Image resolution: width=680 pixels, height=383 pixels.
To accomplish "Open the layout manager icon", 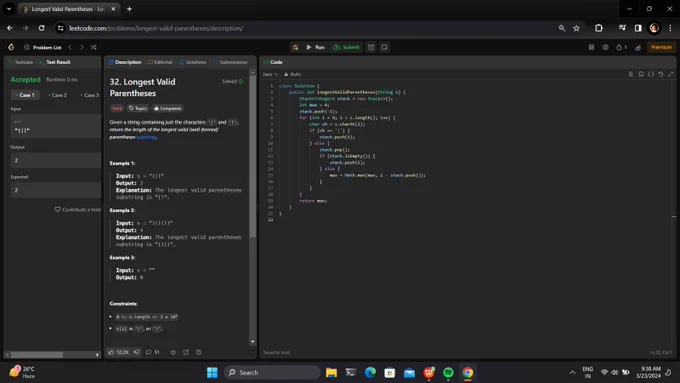I will 592,47.
